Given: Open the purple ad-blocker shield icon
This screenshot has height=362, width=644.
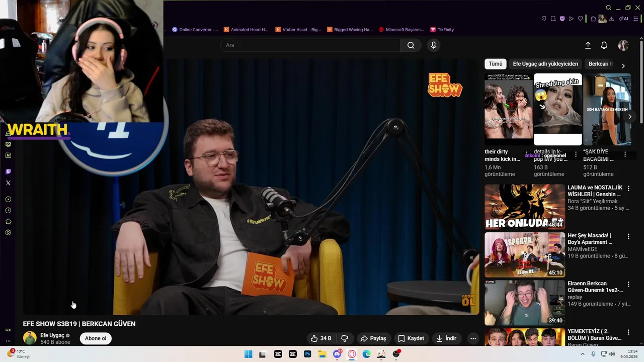Looking at the screenshot, I should point(562,19).
